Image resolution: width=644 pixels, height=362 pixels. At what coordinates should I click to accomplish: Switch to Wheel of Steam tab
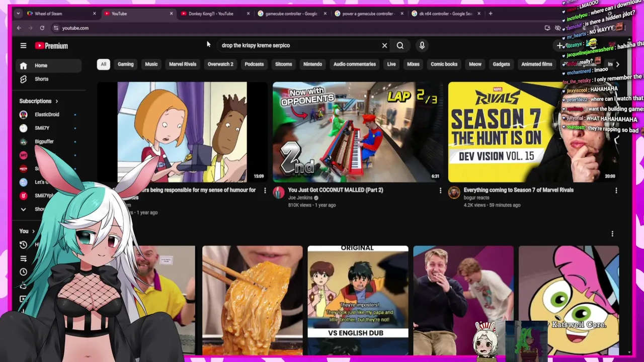61,14
